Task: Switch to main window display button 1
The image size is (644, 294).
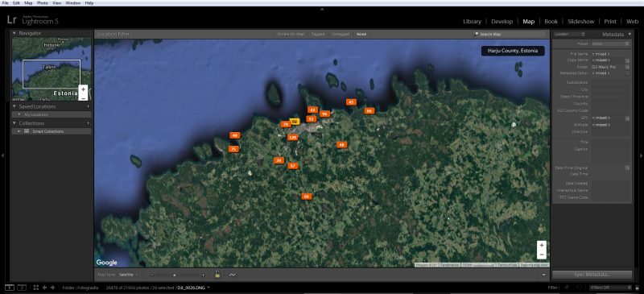Action: click(10, 288)
